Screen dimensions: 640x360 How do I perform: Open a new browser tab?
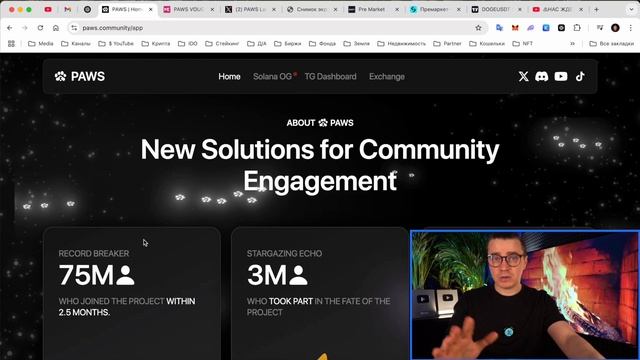point(596,9)
